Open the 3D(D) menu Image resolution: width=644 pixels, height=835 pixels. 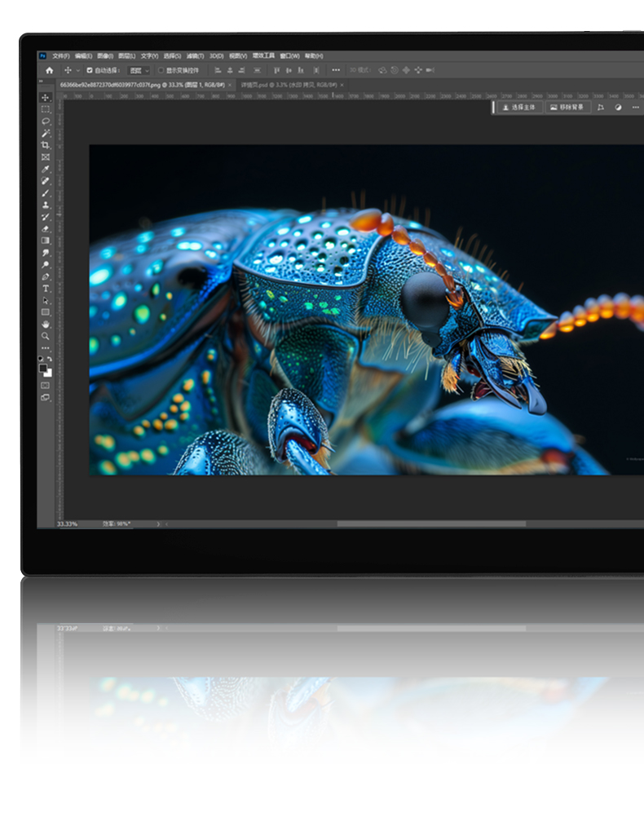point(216,56)
